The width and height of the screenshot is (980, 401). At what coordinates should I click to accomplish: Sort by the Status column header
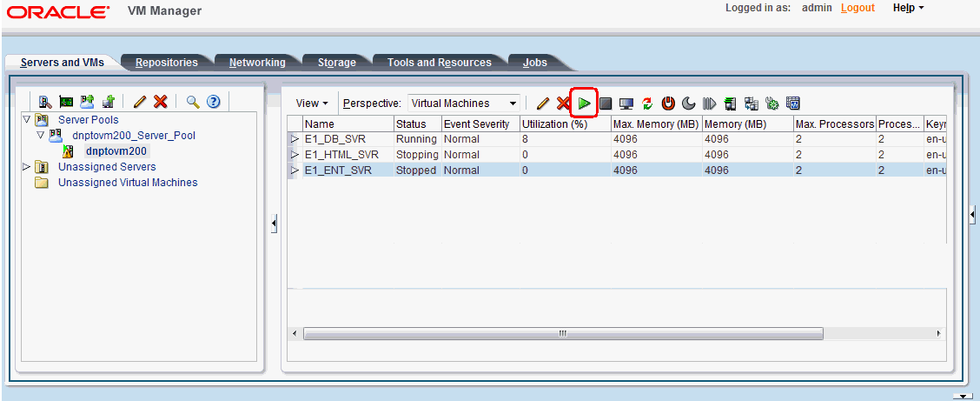point(418,124)
